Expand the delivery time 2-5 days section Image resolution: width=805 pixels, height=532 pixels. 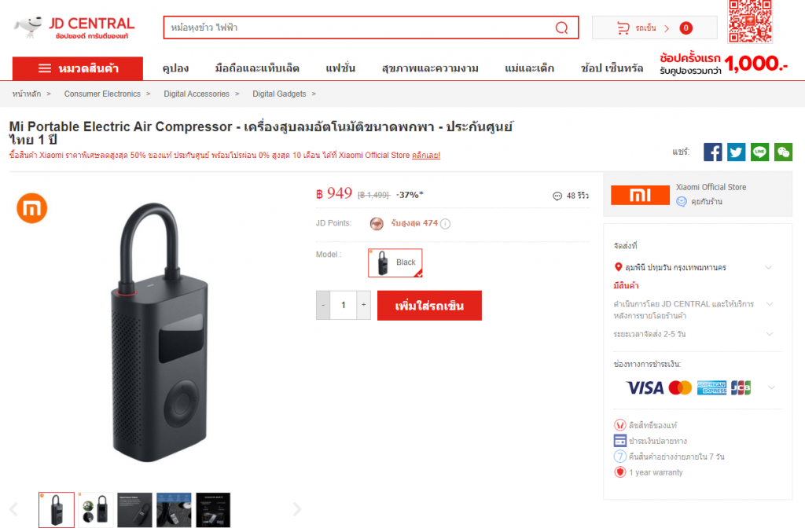pos(770,334)
